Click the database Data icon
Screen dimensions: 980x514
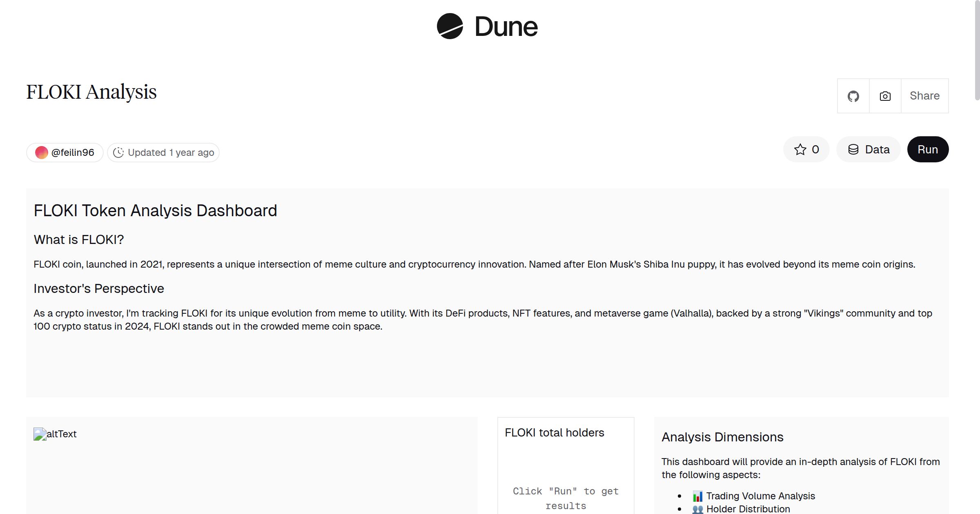(853, 150)
